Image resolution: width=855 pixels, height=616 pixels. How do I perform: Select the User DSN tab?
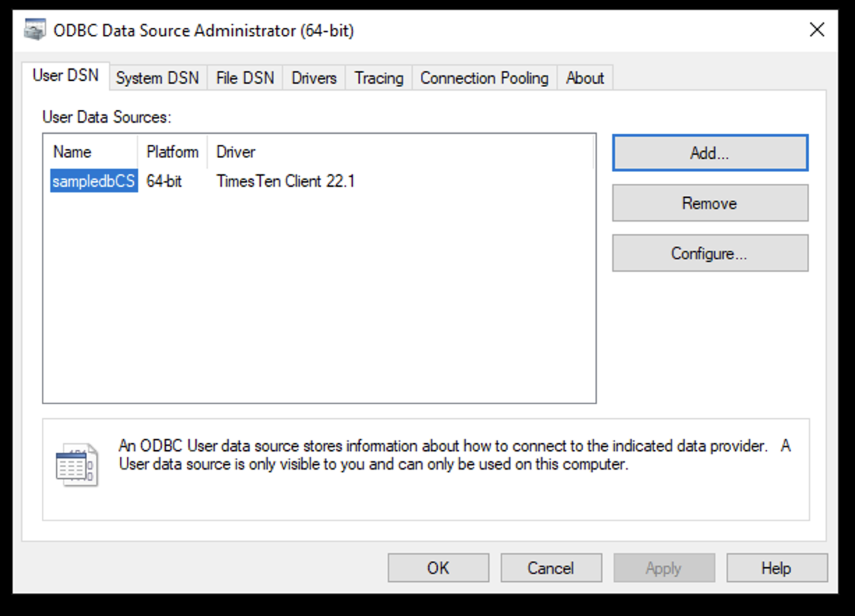click(x=66, y=76)
